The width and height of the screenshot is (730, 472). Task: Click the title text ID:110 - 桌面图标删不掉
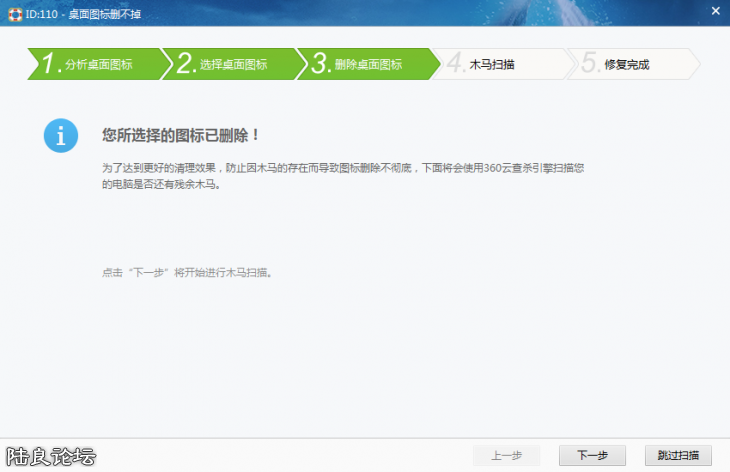point(83,14)
